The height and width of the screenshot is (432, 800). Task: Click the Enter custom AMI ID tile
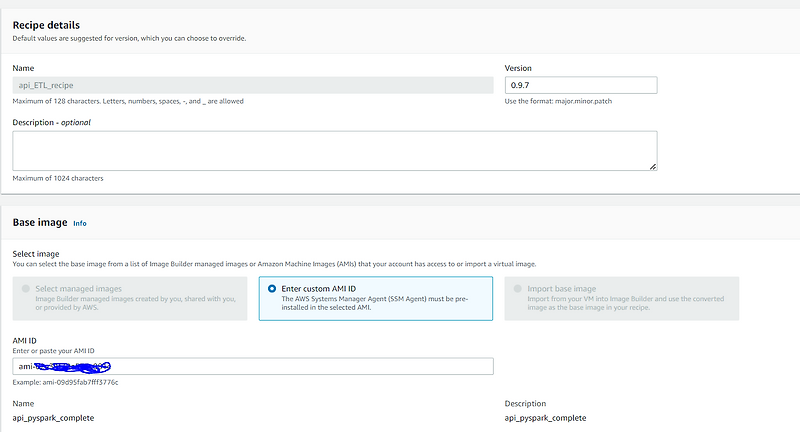point(376,298)
